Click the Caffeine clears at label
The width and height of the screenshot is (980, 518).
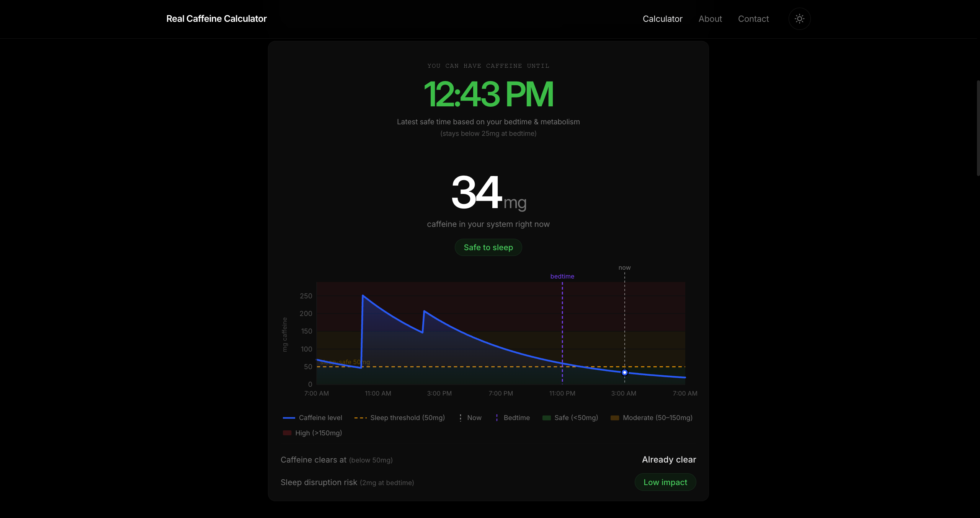(x=313, y=459)
